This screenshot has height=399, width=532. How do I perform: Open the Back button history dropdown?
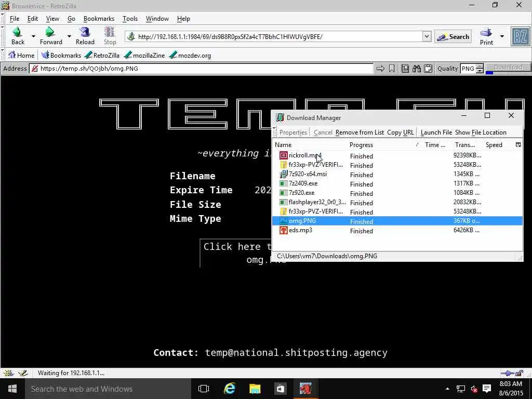[33, 36]
